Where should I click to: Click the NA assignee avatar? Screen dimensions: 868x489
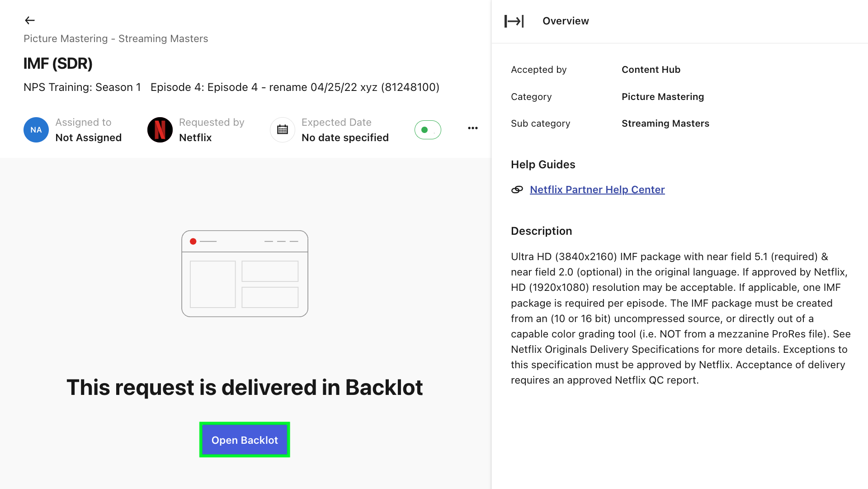click(36, 130)
